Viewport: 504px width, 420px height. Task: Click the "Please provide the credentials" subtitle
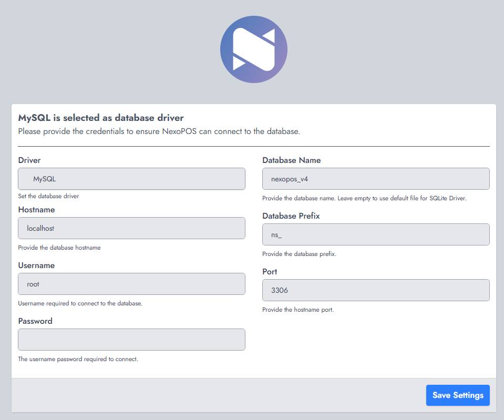click(159, 131)
